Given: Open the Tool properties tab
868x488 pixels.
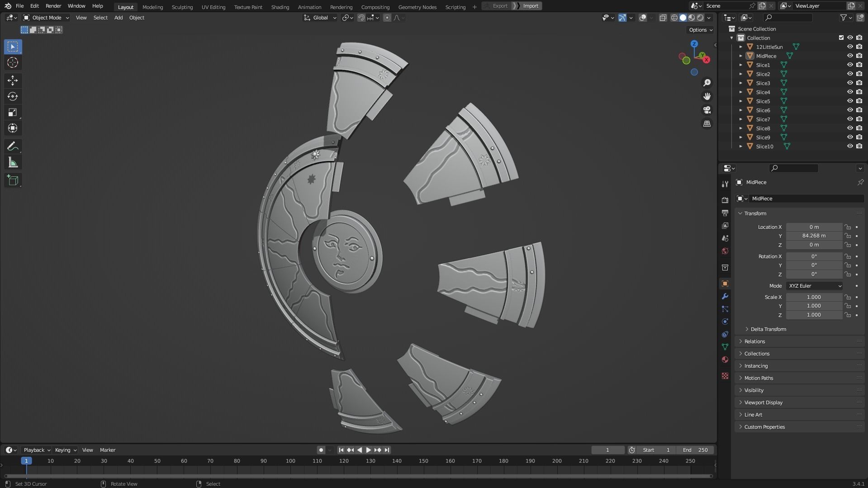Looking at the screenshot, I should [725, 184].
